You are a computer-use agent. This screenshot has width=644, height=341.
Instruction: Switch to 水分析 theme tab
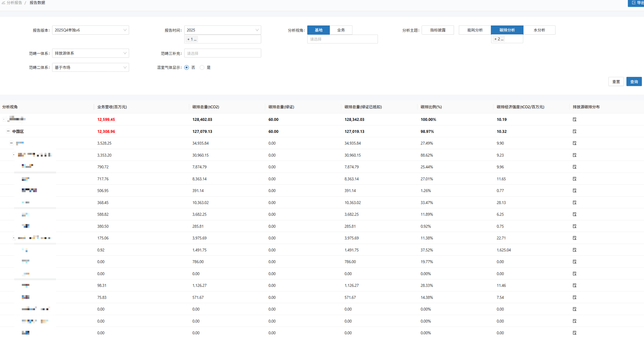click(539, 30)
